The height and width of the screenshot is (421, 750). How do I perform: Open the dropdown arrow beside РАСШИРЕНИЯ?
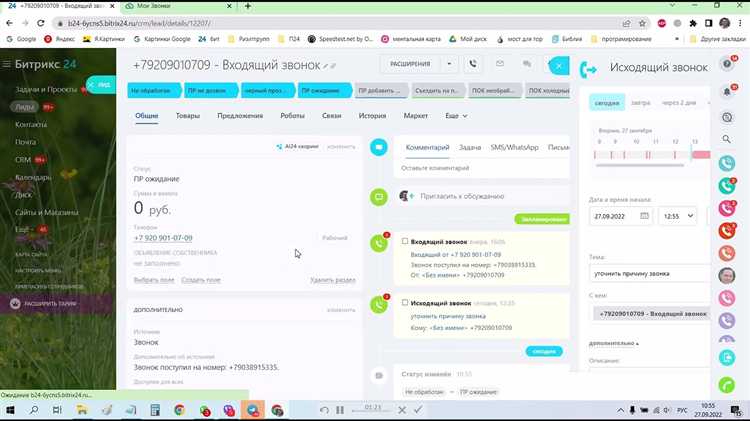coord(449,64)
